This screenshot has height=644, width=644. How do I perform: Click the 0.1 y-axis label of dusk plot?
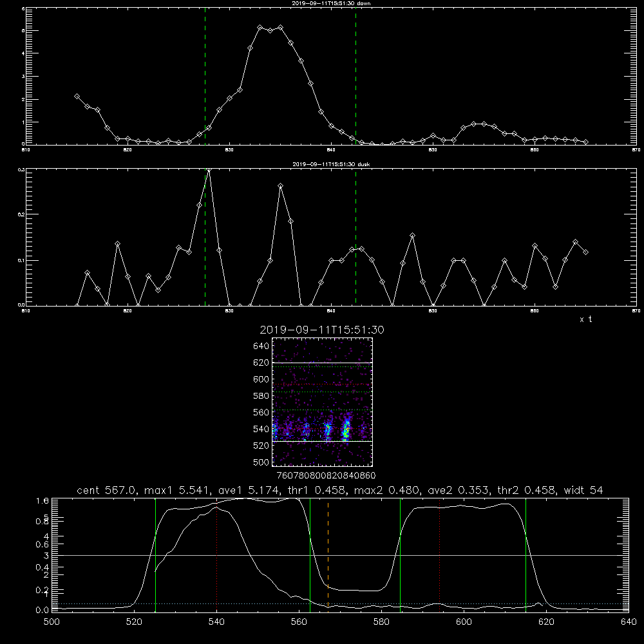pos(22,260)
